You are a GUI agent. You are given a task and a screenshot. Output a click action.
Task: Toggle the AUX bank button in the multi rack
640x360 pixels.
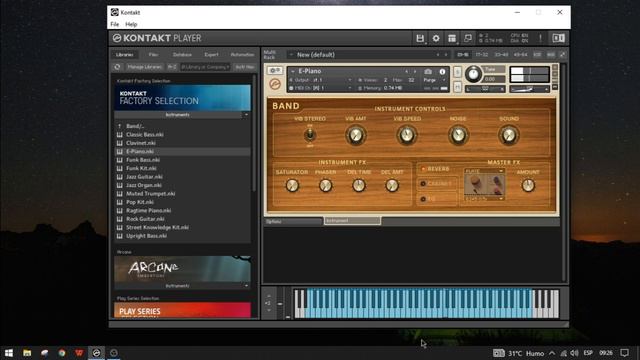pyautogui.click(x=551, y=55)
